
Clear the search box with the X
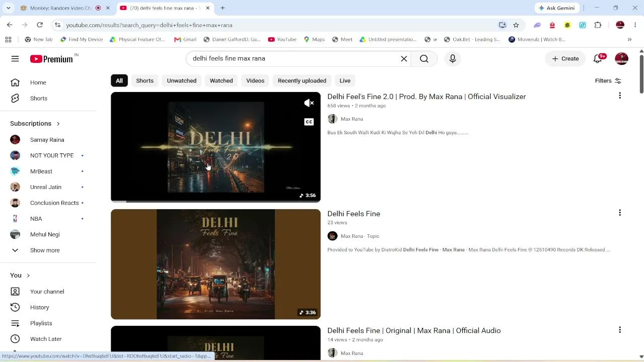(404, 59)
